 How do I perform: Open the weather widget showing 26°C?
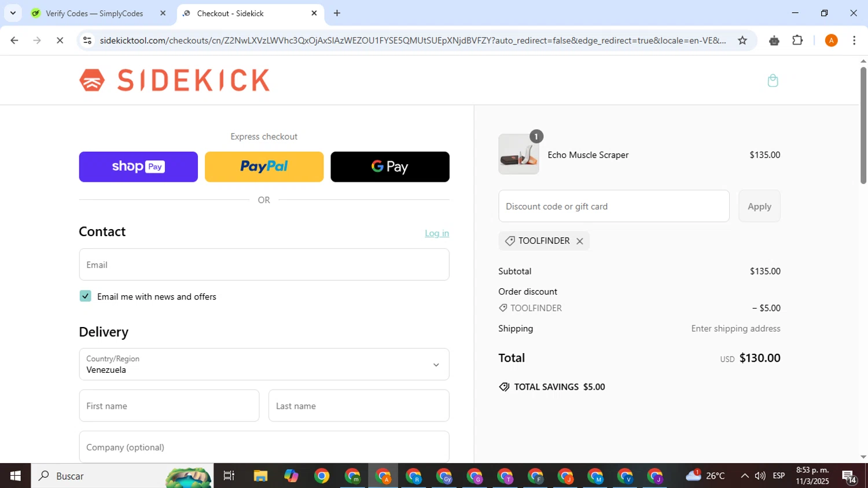[x=705, y=476]
